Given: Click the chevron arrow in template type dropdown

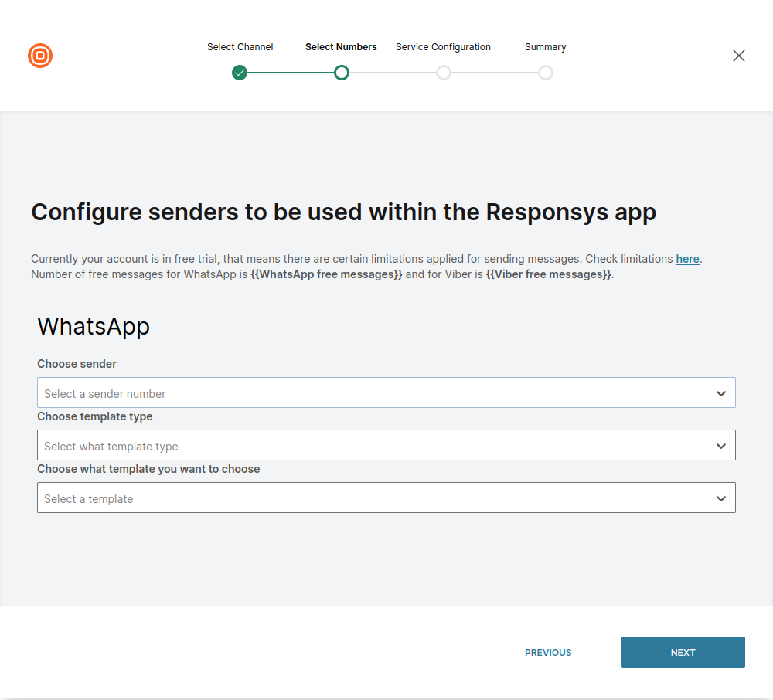Looking at the screenshot, I should click(x=720, y=446).
